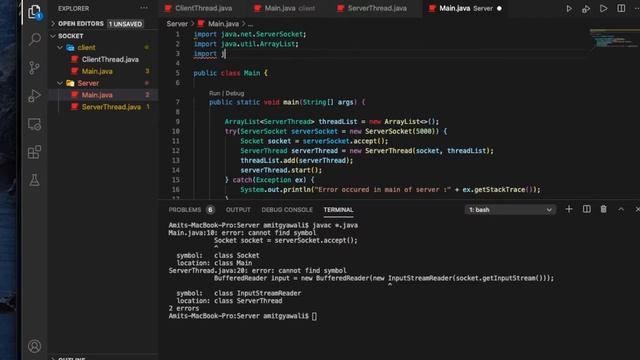Open the Problems panel tab
Image resolution: width=640 pixels, height=360 pixels.
(184, 210)
